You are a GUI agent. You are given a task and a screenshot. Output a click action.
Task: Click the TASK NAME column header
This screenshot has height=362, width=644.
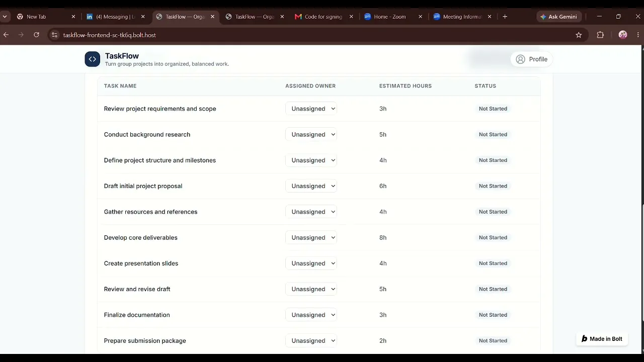[x=120, y=86]
